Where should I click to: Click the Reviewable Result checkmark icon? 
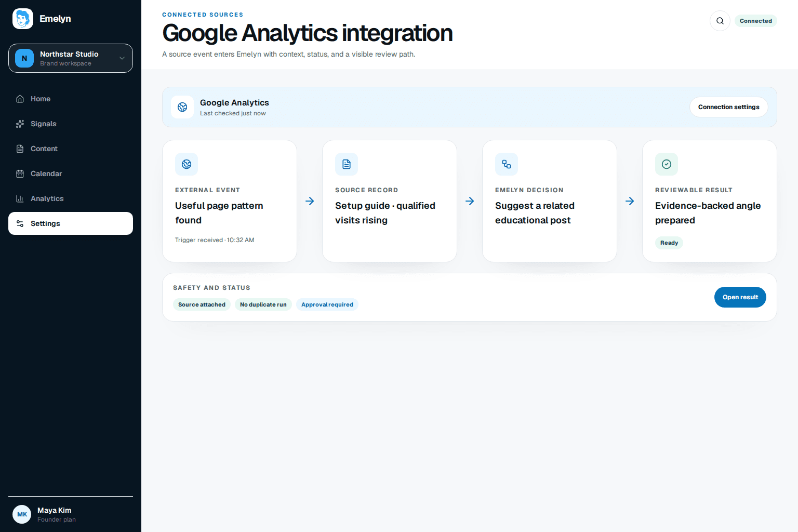pos(667,164)
